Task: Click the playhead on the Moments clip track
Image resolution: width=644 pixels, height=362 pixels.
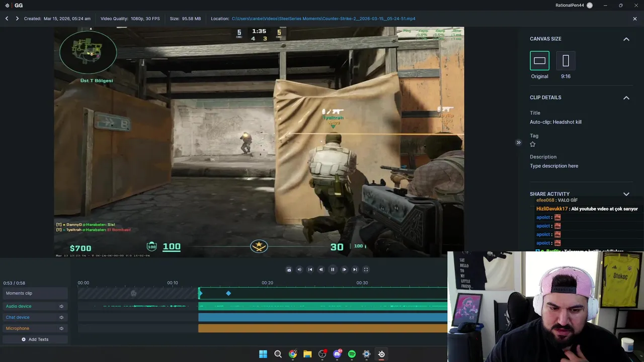Action: [200, 293]
